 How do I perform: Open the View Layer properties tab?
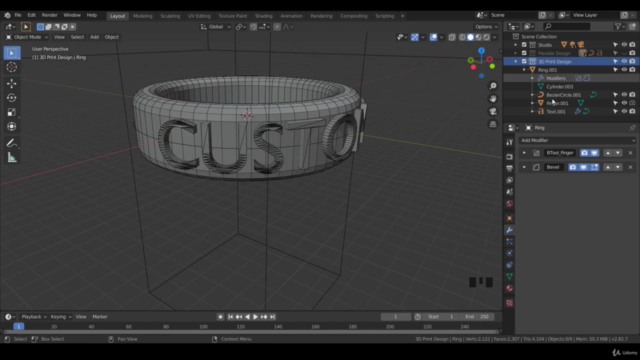coord(509,180)
